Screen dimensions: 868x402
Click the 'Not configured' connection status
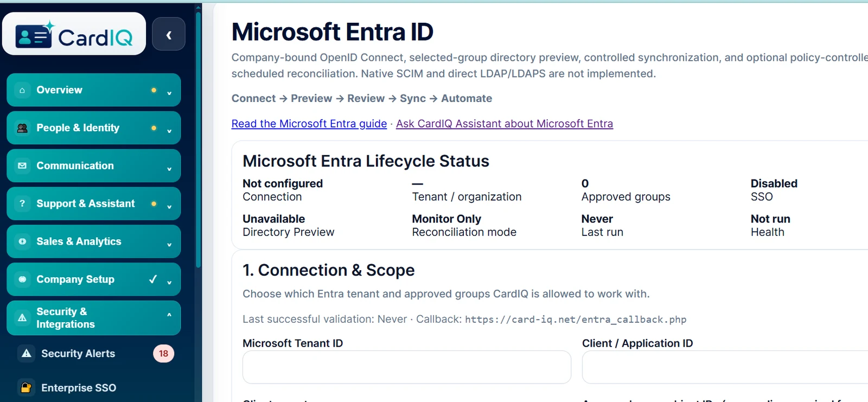[283, 183]
